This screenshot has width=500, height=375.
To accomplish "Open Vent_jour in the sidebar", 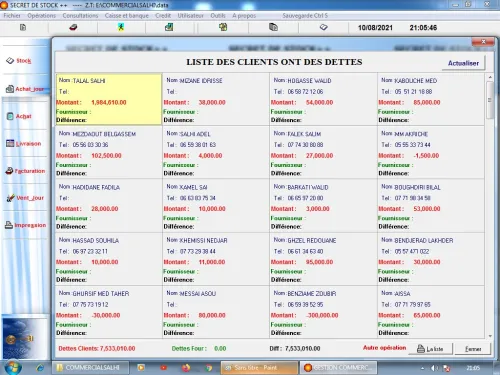I will coord(25,198).
